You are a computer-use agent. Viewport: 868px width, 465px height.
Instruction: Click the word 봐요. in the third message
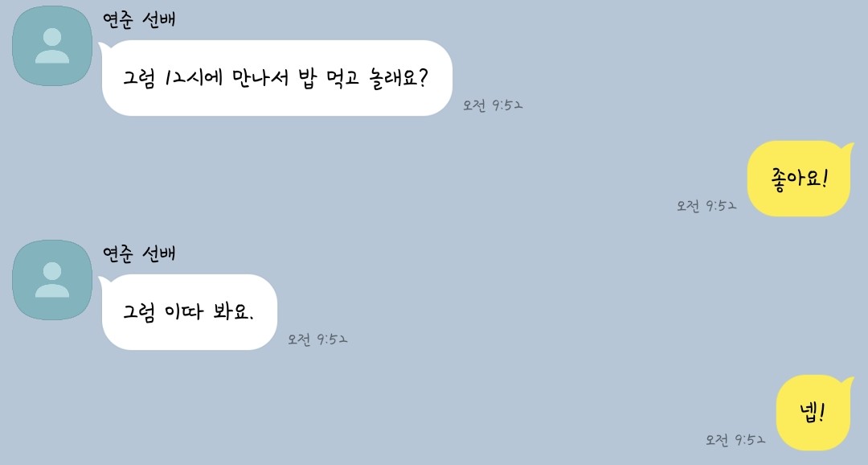point(233,312)
